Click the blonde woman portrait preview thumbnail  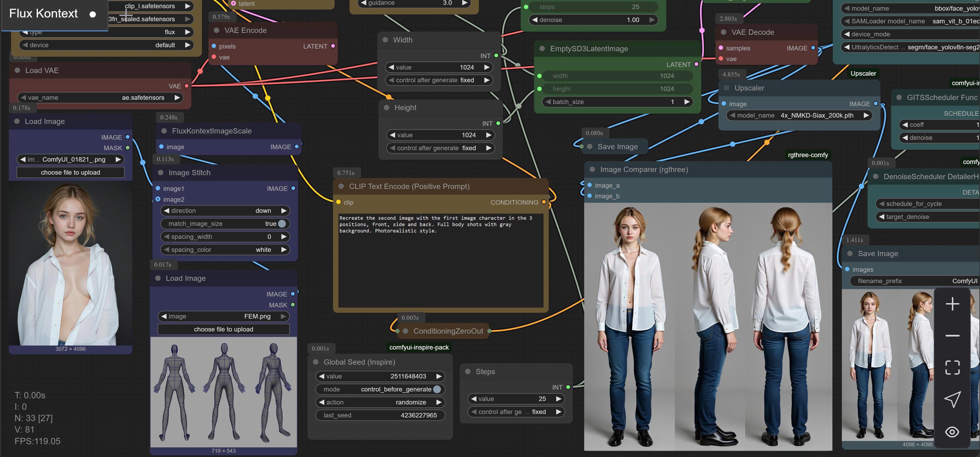pos(70,264)
